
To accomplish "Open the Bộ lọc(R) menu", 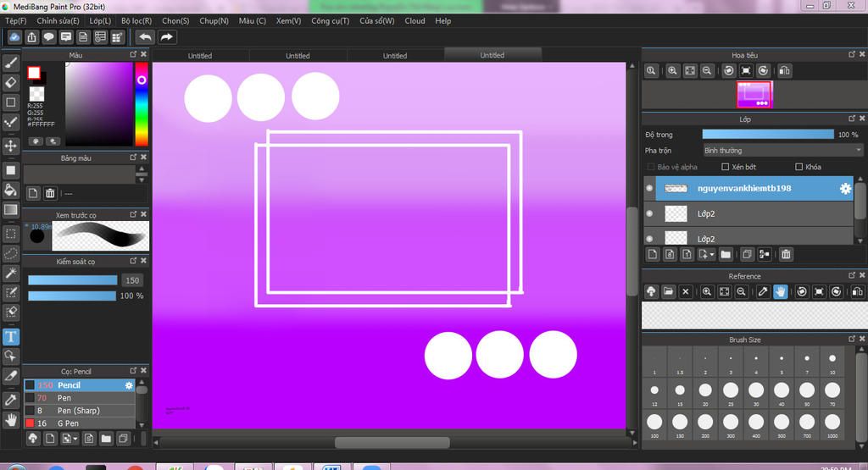I will pyautogui.click(x=136, y=20).
